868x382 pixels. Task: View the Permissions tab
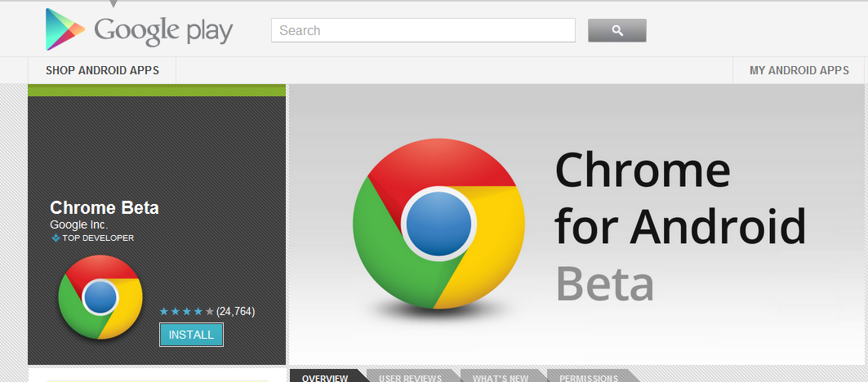pyautogui.click(x=589, y=376)
